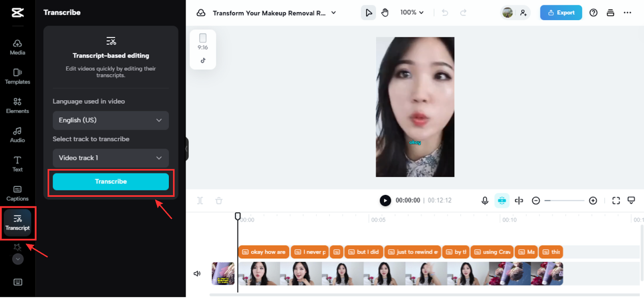Open the Templates panel

tap(18, 76)
